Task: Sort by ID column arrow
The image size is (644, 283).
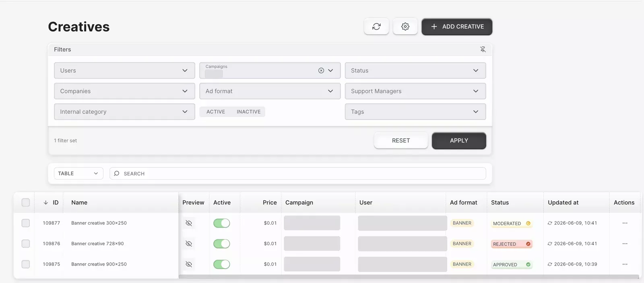Action: tap(46, 202)
